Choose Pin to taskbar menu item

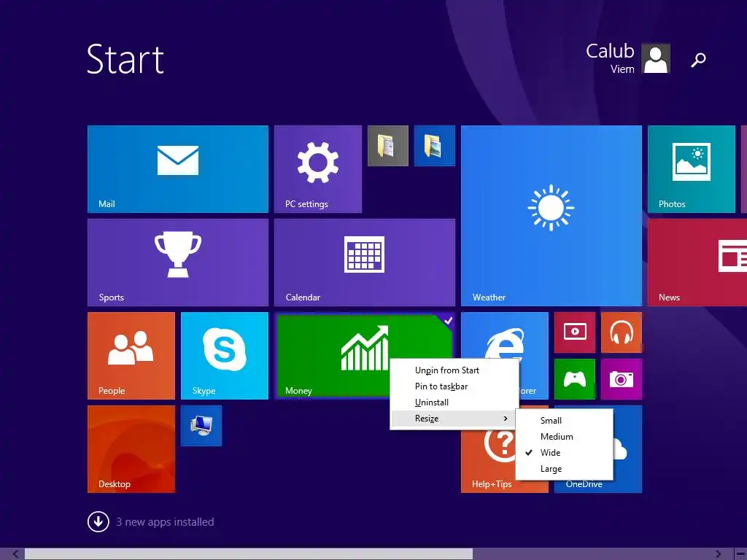coord(454,386)
